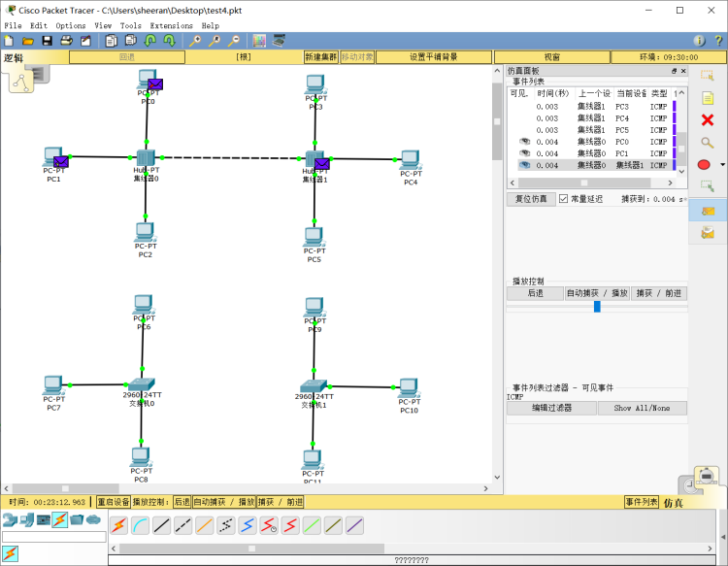Screen dimensions: 728x566
Task: Click the Open file folder icon
Action: [x=28, y=41]
